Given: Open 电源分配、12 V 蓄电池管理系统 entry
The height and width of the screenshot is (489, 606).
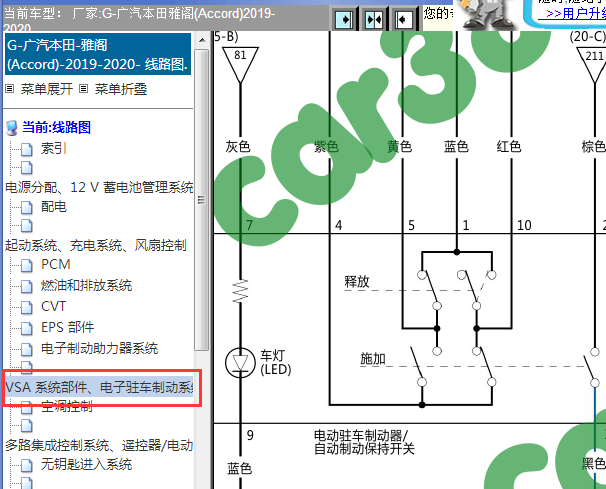Looking at the screenshot, I should (x=99, y=187).
